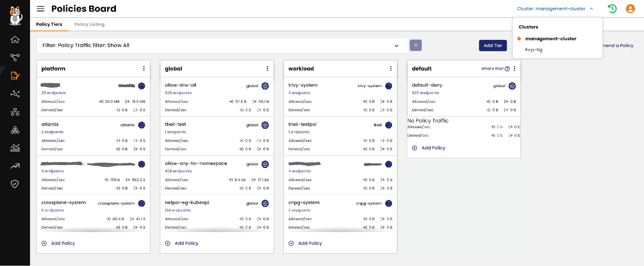Viewport: 644px width, 266px height.
Task: Click the platform tier title
Action: click(x=53, y=69)
